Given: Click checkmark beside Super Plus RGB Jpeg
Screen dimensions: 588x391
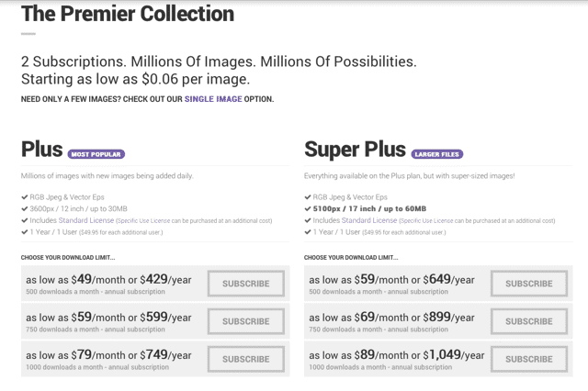Looking at the screenshot, I should (308, 197).
